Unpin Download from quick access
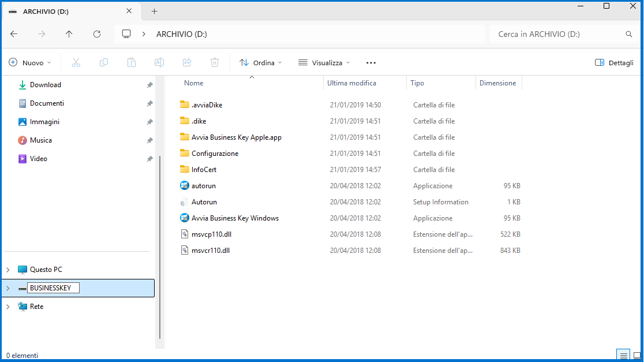 click(x=150, y=85)
